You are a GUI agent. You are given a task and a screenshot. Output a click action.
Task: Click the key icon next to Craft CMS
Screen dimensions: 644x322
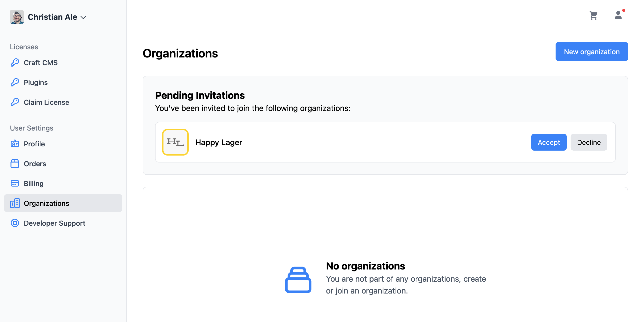(15, 62)
